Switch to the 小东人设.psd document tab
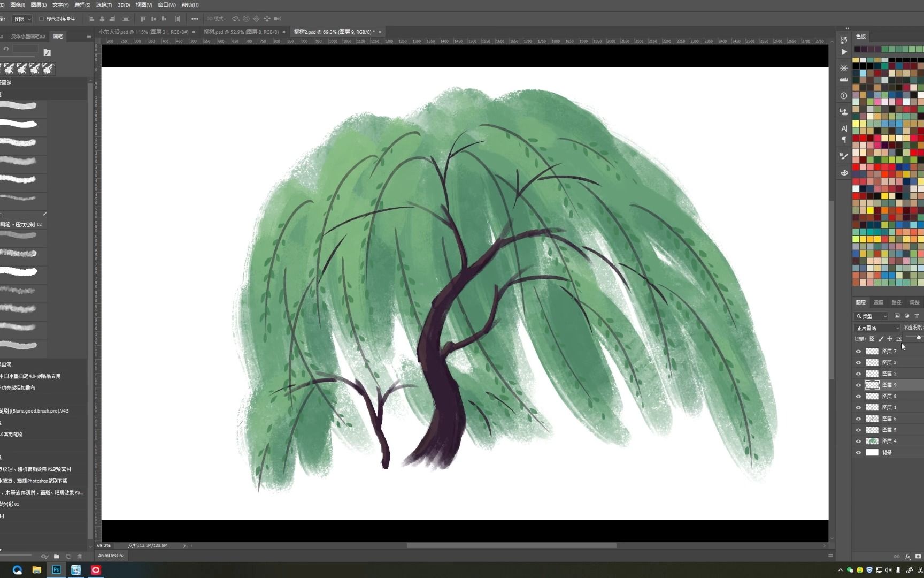 (x=143, y=32)
